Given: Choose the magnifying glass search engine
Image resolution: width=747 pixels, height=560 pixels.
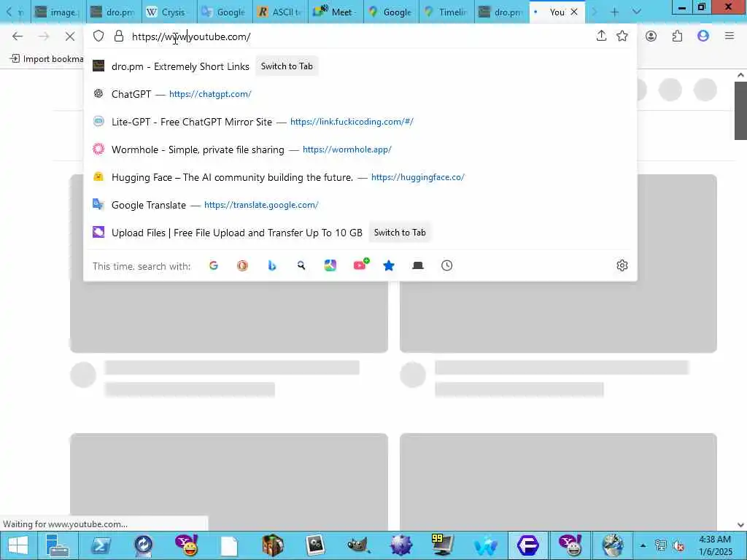Looking at the screenshot, I should 301,265.
